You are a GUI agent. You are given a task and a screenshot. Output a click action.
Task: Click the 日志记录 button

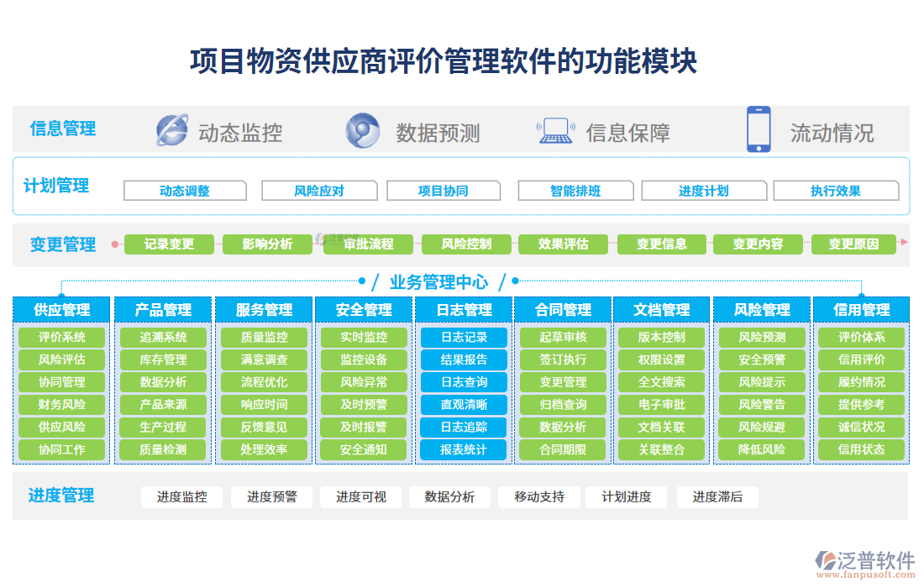463,338
